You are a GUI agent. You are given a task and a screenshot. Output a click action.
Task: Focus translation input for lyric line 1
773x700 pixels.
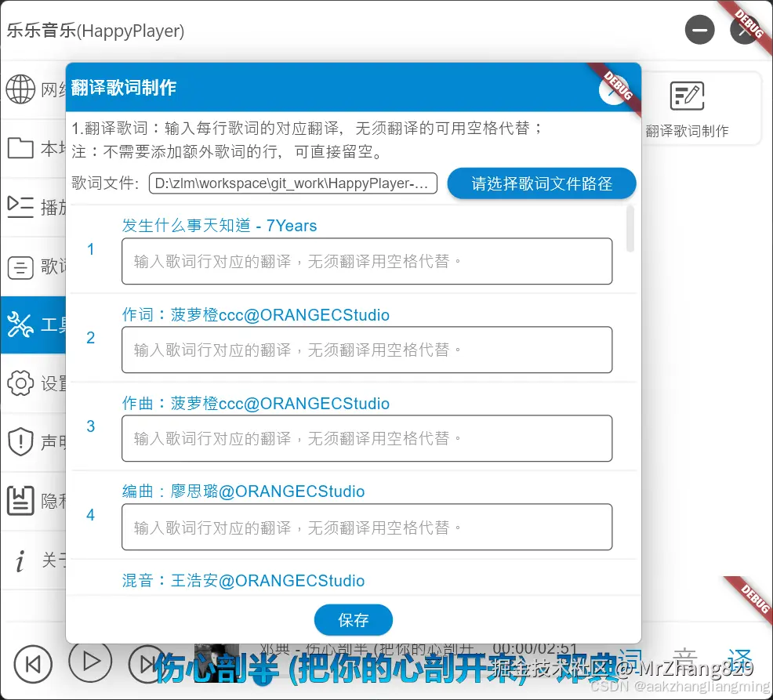[367, 261]
